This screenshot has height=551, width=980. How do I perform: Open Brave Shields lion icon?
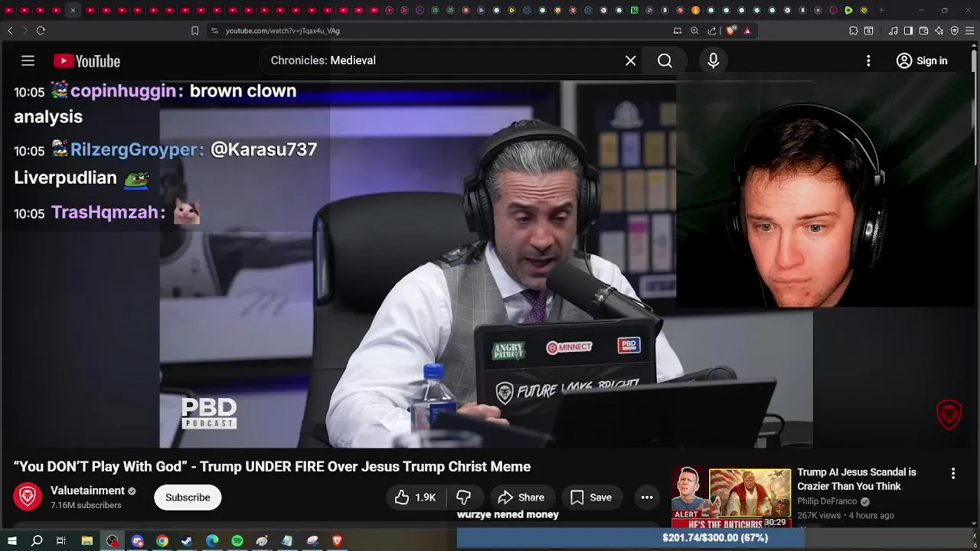point(731,31)
